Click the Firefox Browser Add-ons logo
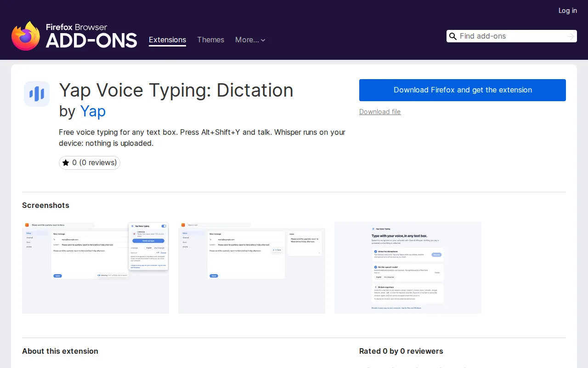This screenshot has height=368, width=588. [x=74, y=35]
